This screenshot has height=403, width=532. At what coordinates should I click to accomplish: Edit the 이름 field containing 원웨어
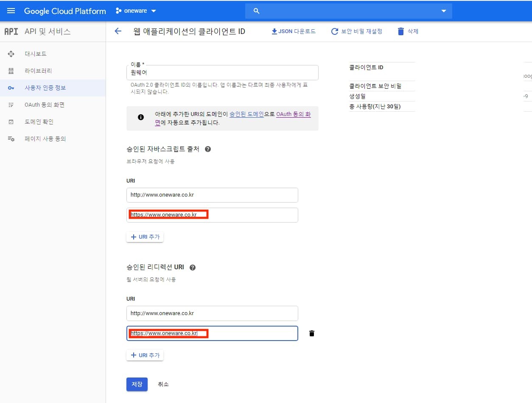tap(222, 73)
